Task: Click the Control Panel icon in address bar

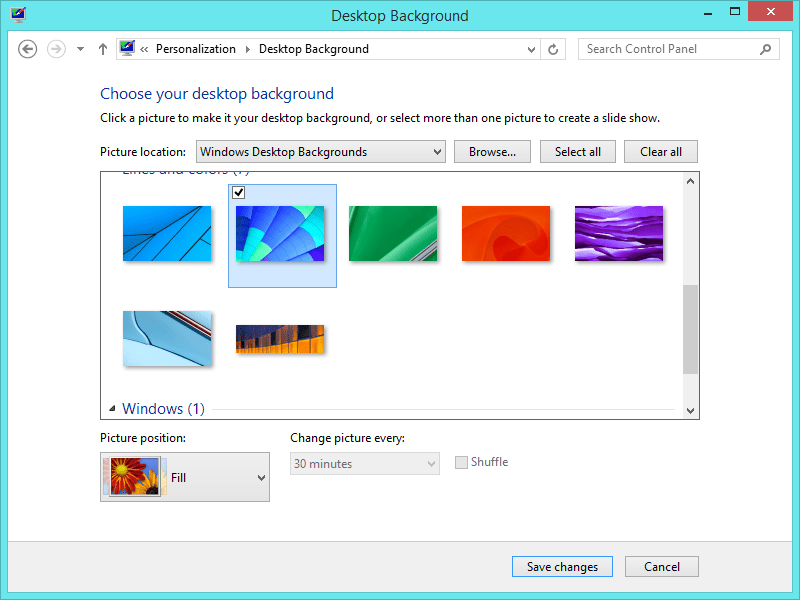Action: pyautogui.click(x=127, y=49)
